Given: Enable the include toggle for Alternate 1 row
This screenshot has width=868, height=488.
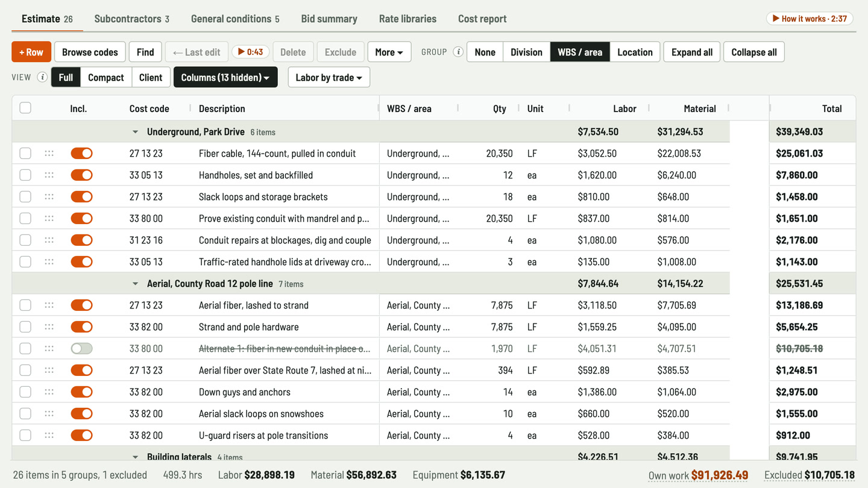Looking at the screenshot, I should [81, 349].
